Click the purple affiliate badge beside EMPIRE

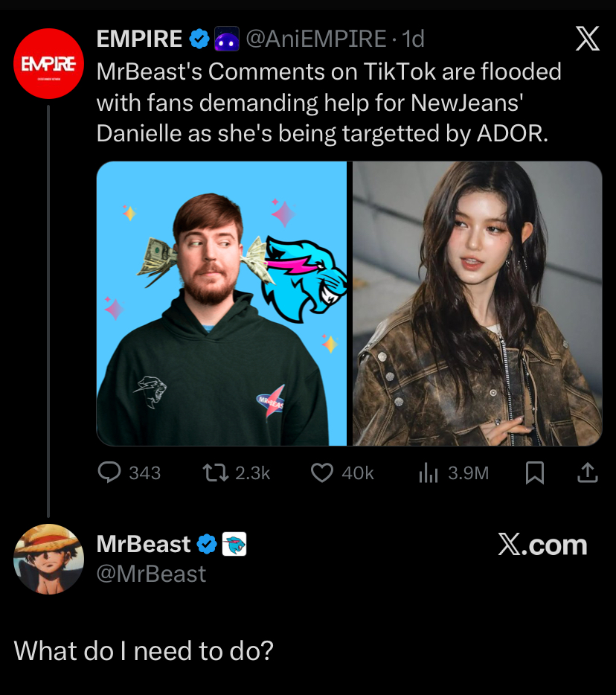click(226, 39)
